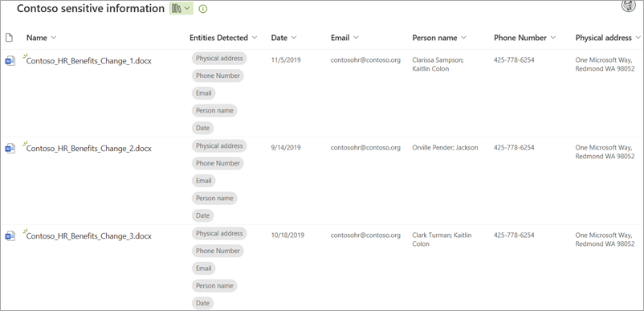
Task: Click Person name tag in Change_2 row
Action: point(214,198)
